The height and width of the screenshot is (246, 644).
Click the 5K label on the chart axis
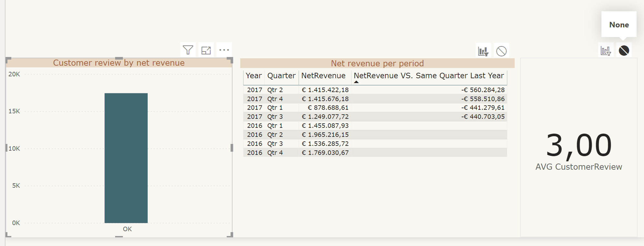tap(16, 186)
